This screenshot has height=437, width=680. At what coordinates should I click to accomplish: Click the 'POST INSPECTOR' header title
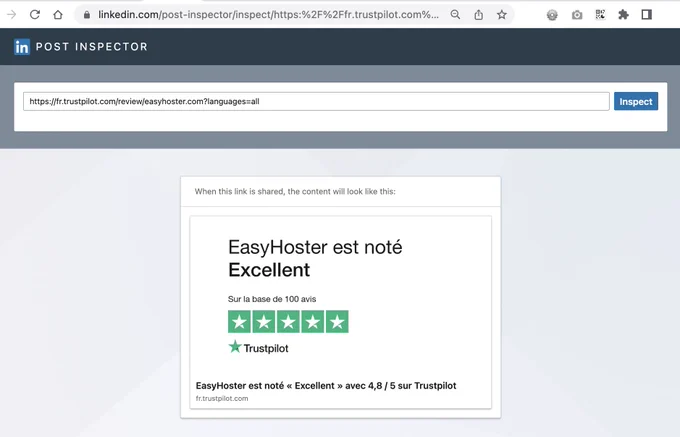click(92, 47)
